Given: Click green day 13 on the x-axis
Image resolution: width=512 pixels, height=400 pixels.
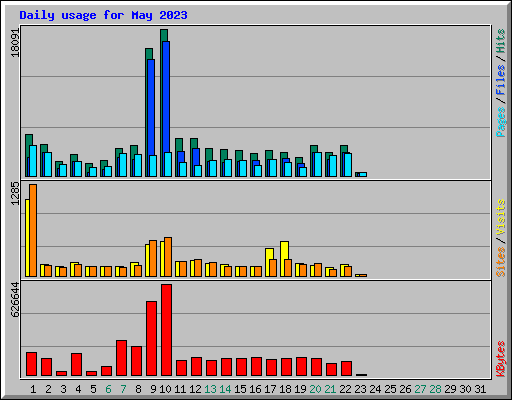Looking at the screenshot, I should pos(210,389).
